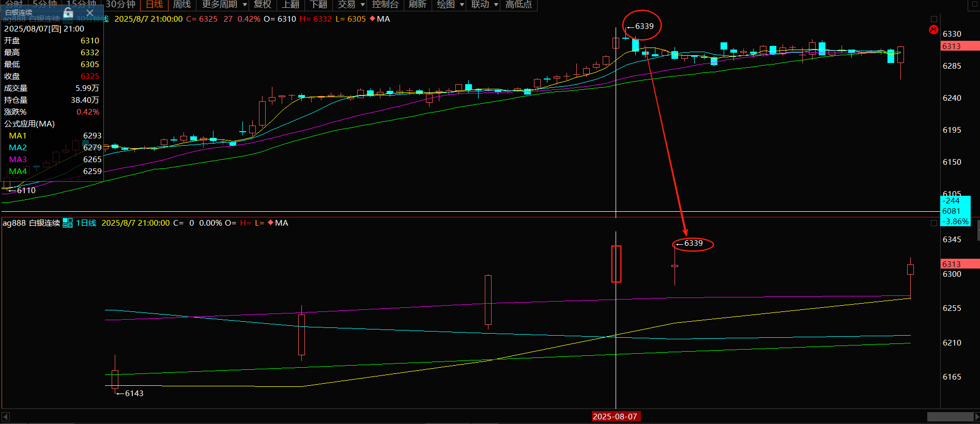Expand the 联动 linkage dropdown
Screen dimensions: 980x424
496,5
